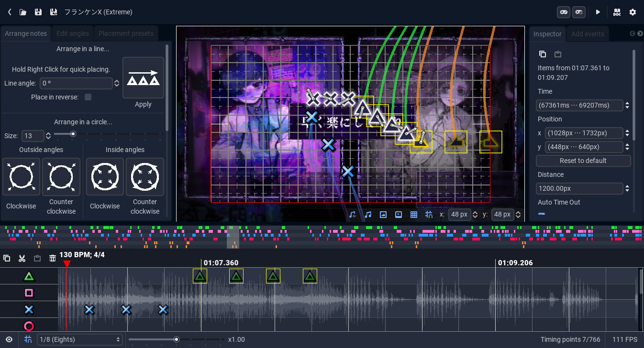This screenshot has width=644, height=348.
Task: Choose outside angles clockwise circle icon
Action: [x=21, y=177]
